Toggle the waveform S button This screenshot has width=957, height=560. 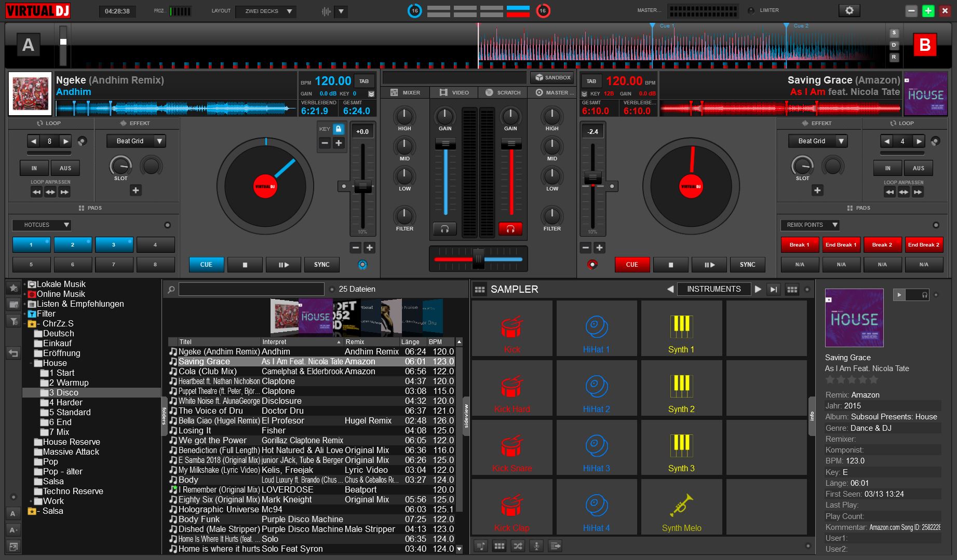point(894,33)
